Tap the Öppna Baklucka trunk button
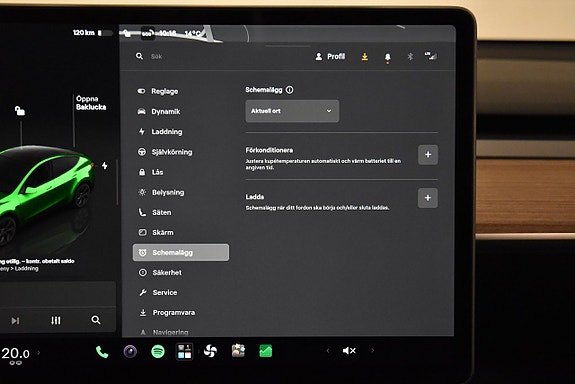 (x=91, y=103)
